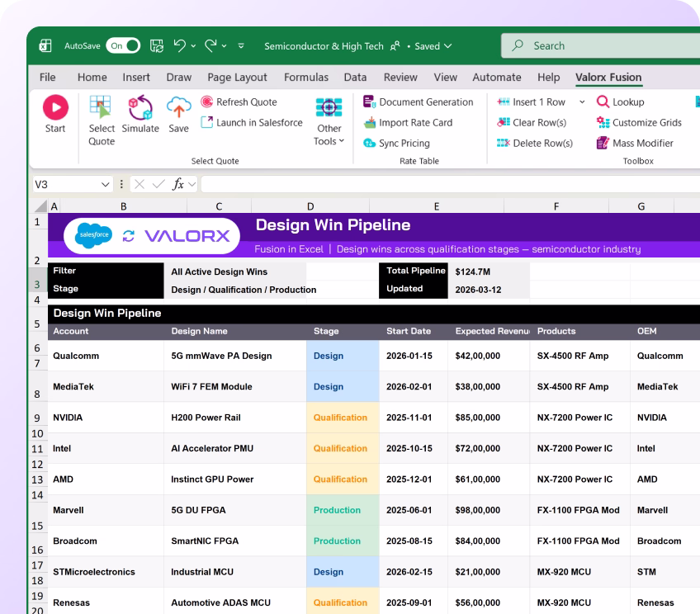Click the formula bar cancel X
700x614 pixels.
(140, 184)
